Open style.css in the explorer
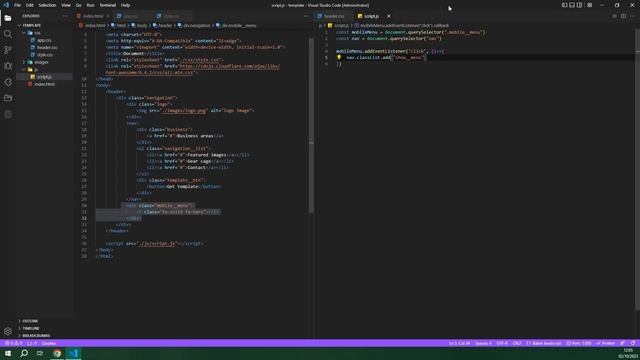Image resolution: width=640 pixels, height=360 pixels. tap(44, 55)
